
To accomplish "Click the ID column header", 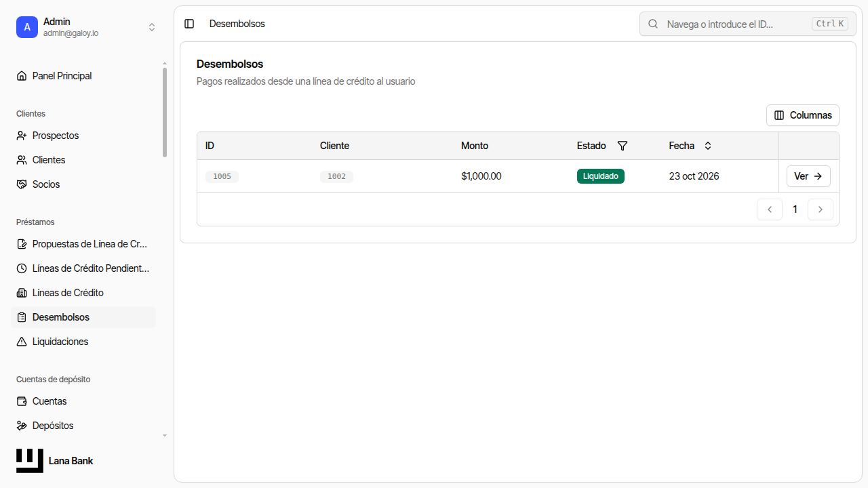I will point(210,146).
